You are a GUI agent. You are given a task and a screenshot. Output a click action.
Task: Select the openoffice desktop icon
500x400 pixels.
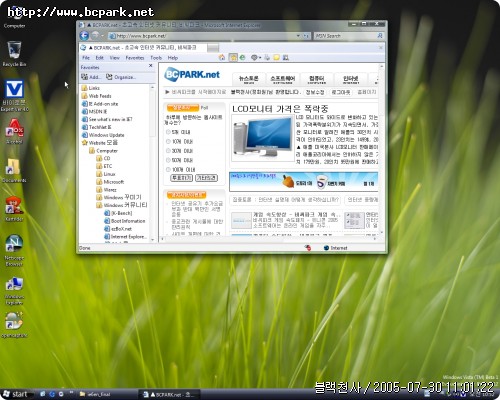pyautogui.click(x=14, y=325)
